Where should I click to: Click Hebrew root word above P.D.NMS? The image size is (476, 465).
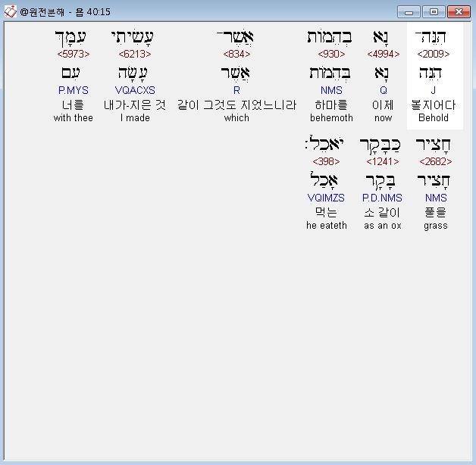click(x=380, y=181)
